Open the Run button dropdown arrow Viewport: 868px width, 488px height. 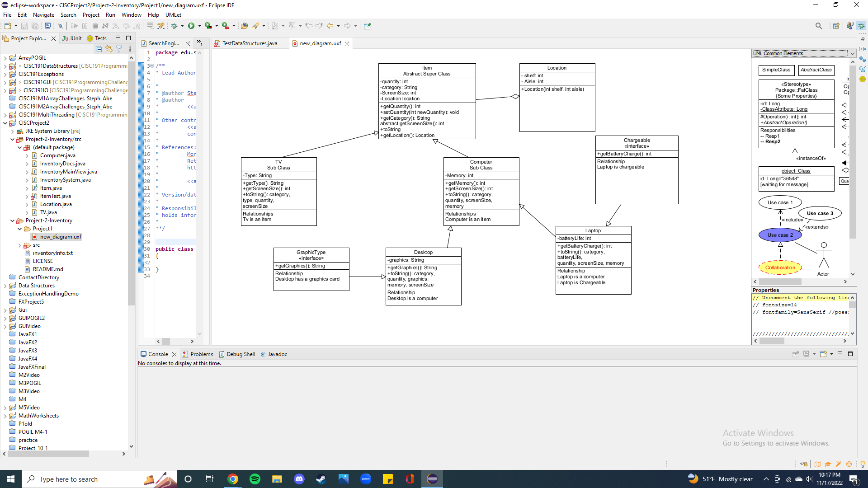[199, 26]
